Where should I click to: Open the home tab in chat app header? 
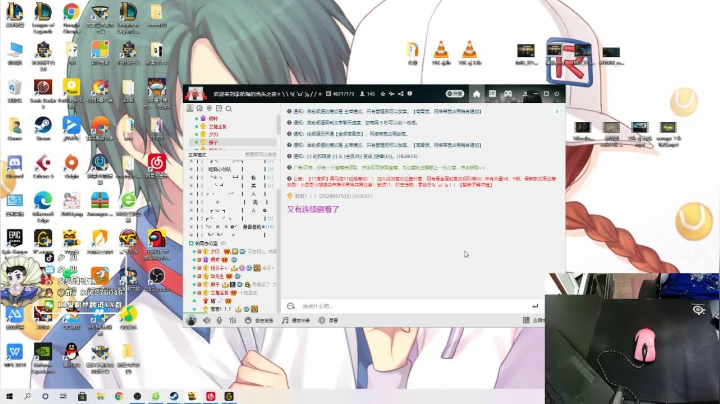(x=477, y=94)
